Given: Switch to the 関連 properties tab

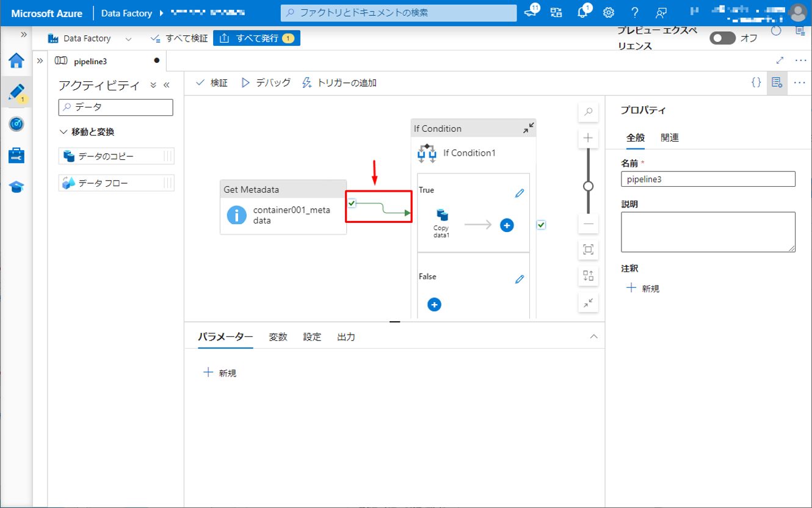Looking at the screenshot, I should click(x=670, y=138).
